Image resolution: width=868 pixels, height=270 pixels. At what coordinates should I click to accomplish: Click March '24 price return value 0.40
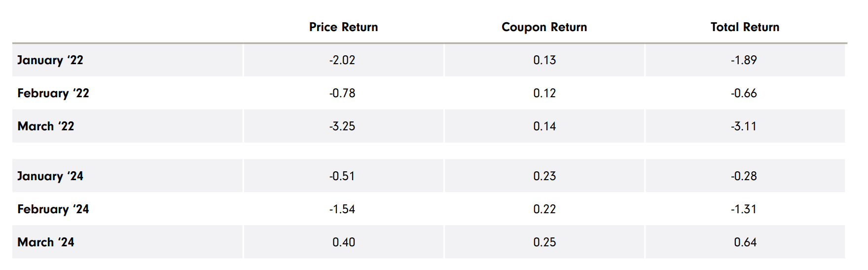click(344, 242)
